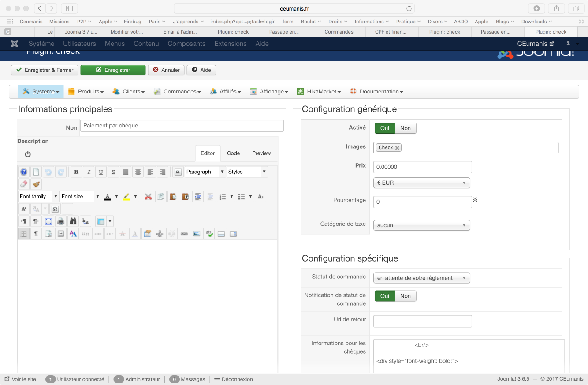Select Oui for Activé
588x385 pixels.
point(384,128)
